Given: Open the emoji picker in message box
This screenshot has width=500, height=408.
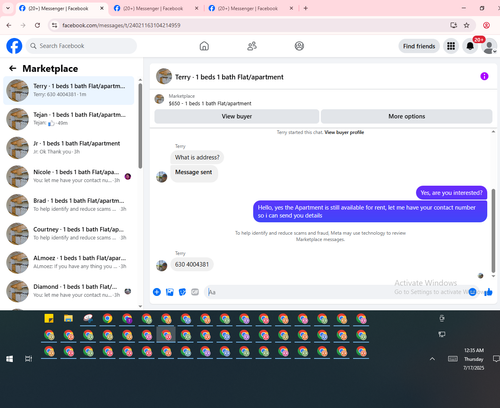Looking at the screenshot, I should (472, 292).
